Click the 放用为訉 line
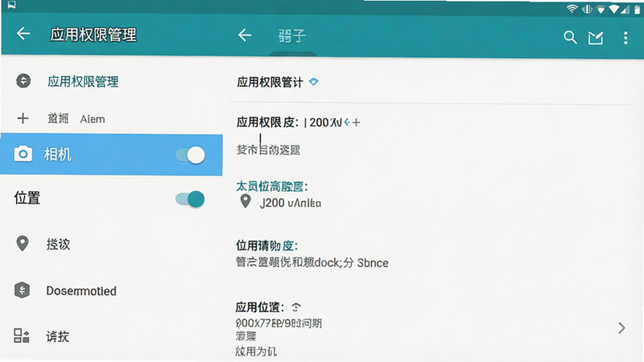This screenshot has width=644, height=362. tap(256, 351)
